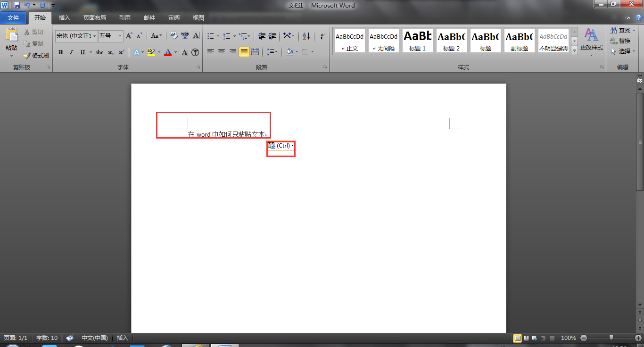Open the File (文件) tab

13,18
